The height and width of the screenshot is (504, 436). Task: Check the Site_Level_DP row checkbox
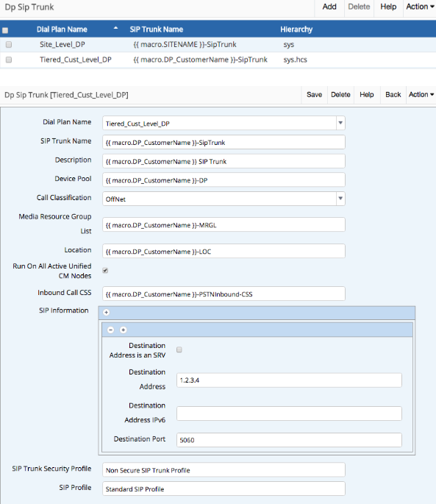(9, 44)
